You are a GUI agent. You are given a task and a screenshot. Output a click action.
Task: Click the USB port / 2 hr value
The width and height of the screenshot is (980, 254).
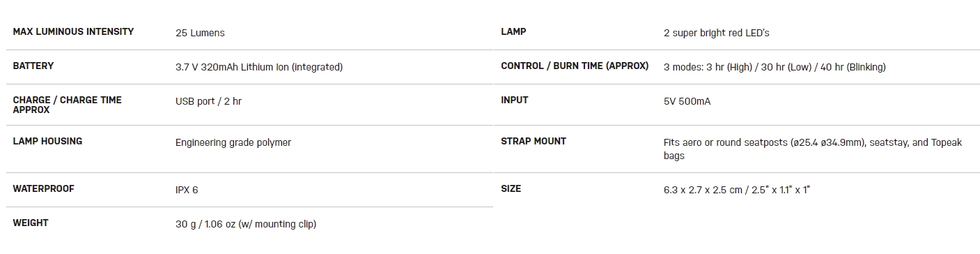[x=208, y=101]
